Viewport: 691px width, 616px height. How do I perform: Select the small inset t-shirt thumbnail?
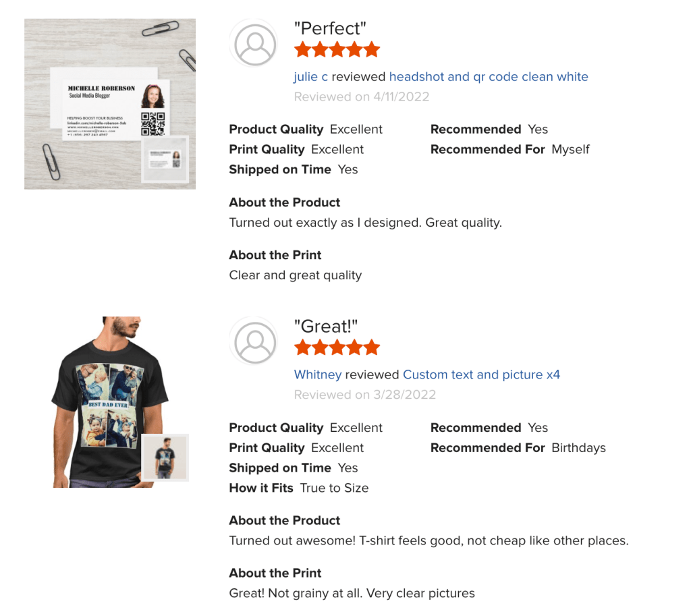tap(165, 457)
